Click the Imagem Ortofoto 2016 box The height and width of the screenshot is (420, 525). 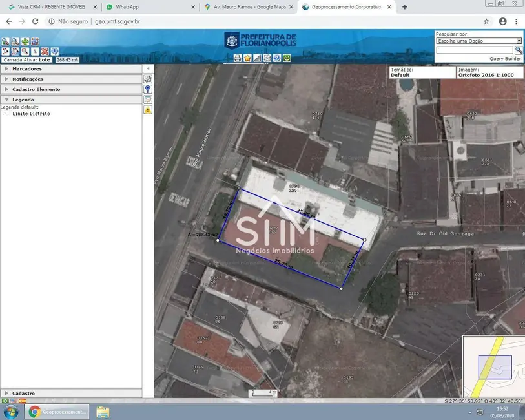click(x=489, y=72)
